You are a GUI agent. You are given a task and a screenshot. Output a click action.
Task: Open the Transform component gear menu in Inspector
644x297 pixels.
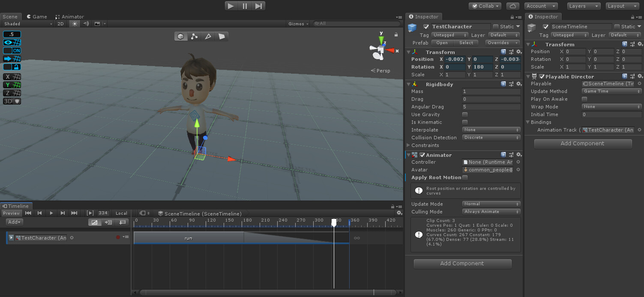point(519,52)
